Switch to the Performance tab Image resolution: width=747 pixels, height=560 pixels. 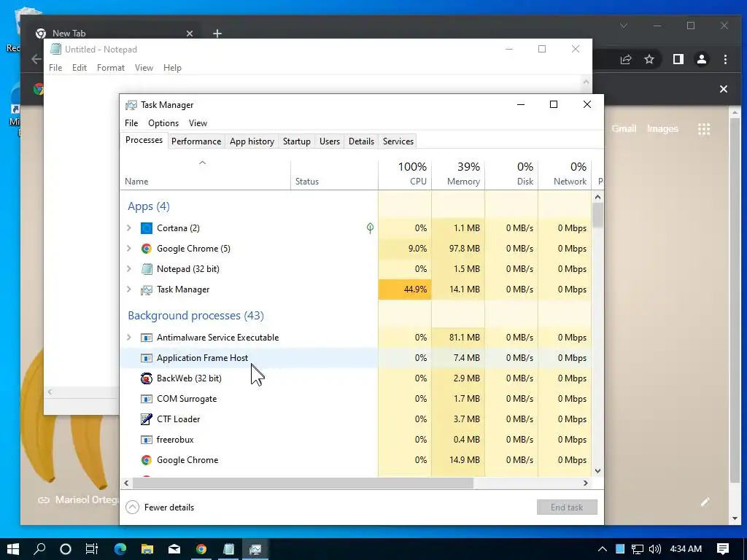pos(196,141)
